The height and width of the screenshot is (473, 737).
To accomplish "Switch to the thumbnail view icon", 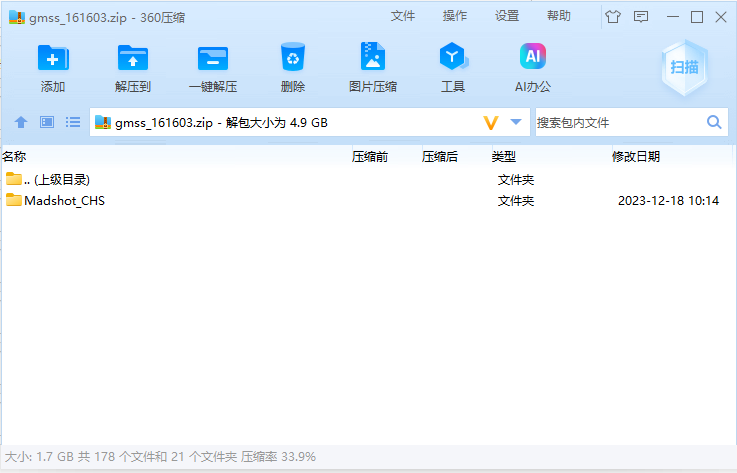I will tap(47, 122).
